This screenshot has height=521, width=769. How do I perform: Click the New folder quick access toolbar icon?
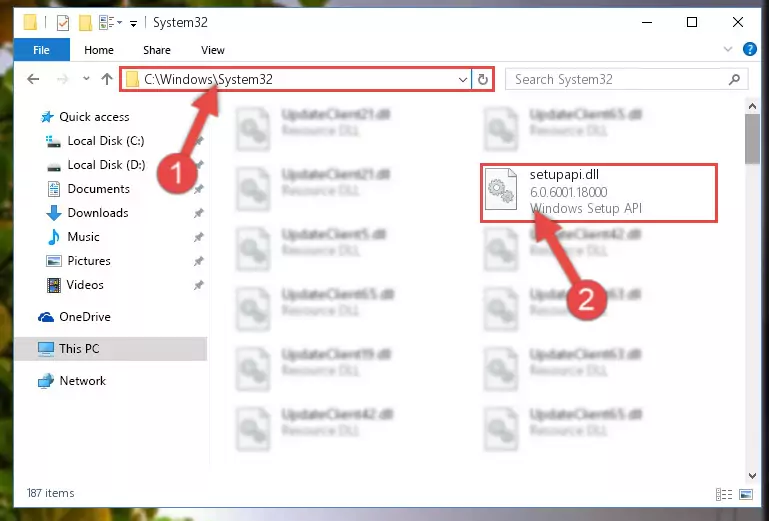[x=86, y=23]
